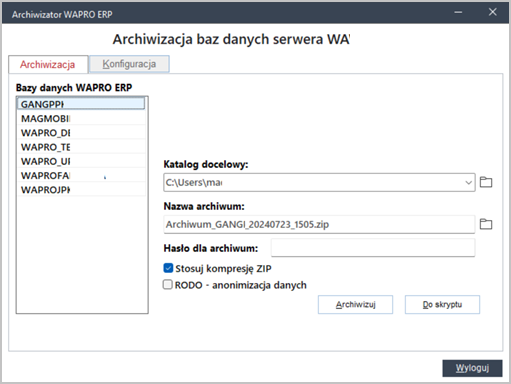Select the WAPRO_T database entry
Screen dimensions: 511x384
[81, 147]
